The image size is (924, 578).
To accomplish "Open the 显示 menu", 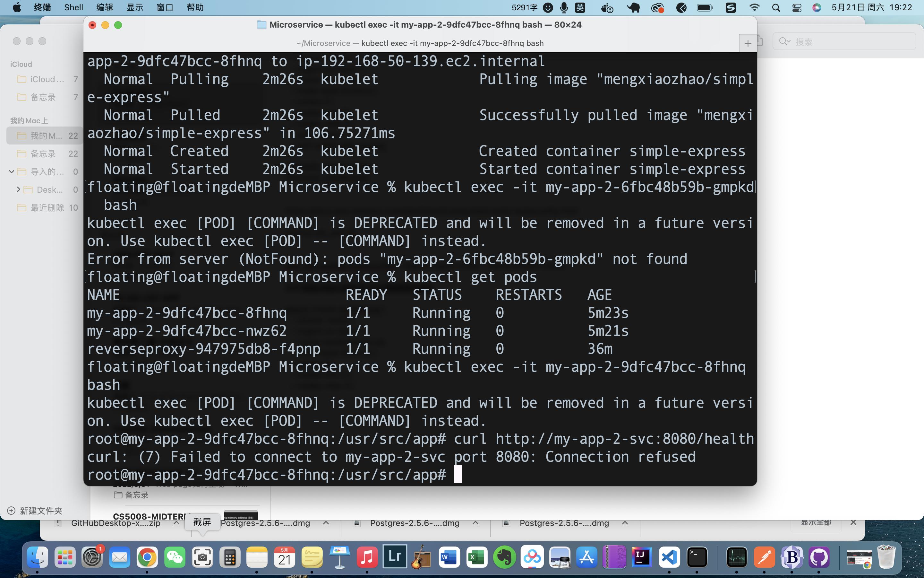I will click(135, 7).
